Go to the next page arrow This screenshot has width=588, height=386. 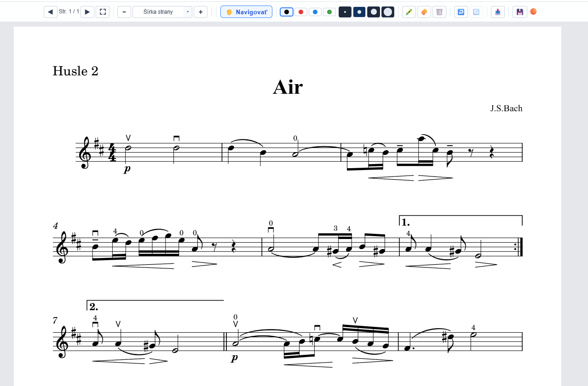[x=87, y=12]
